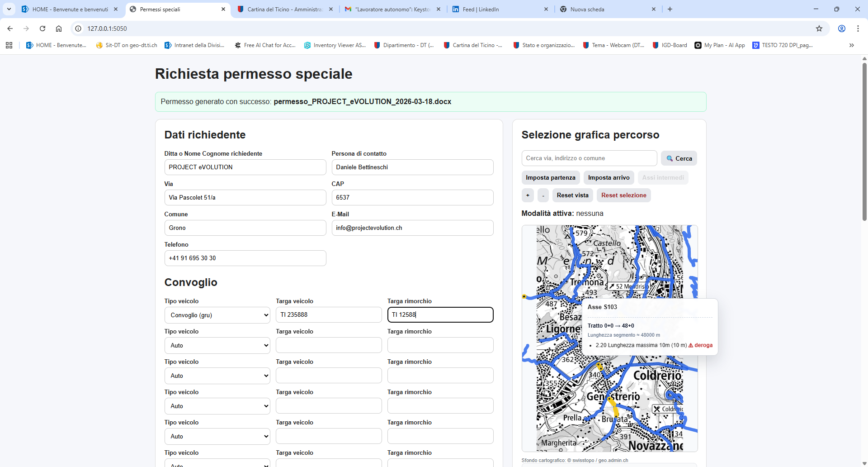Open the Convoglio (gru) vehicle type dropdown
The image size is (868, 467).
tap(217, 315)
